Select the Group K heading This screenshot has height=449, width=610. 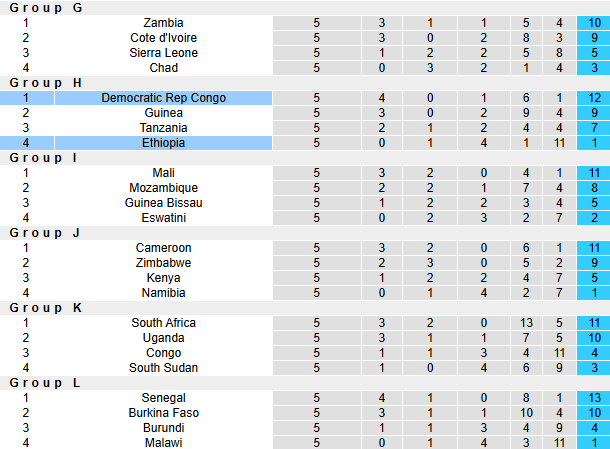[46, 308]
